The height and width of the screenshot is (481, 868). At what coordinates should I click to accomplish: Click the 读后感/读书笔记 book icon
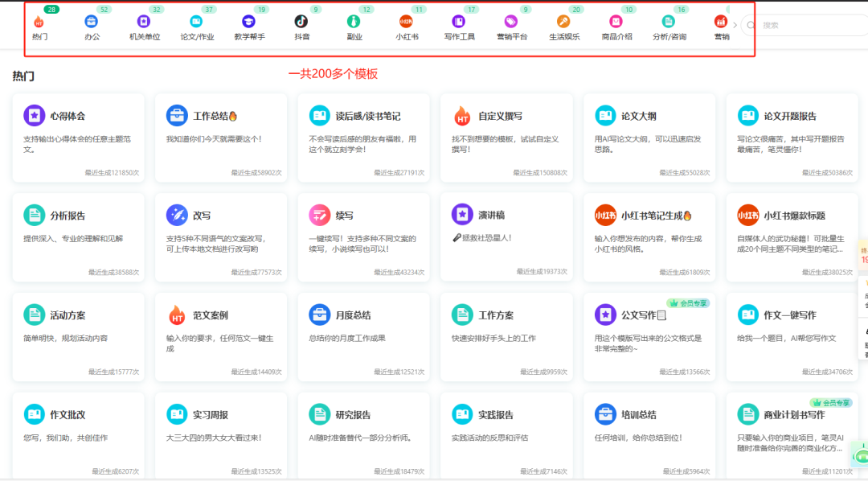[x=319, y=115]
